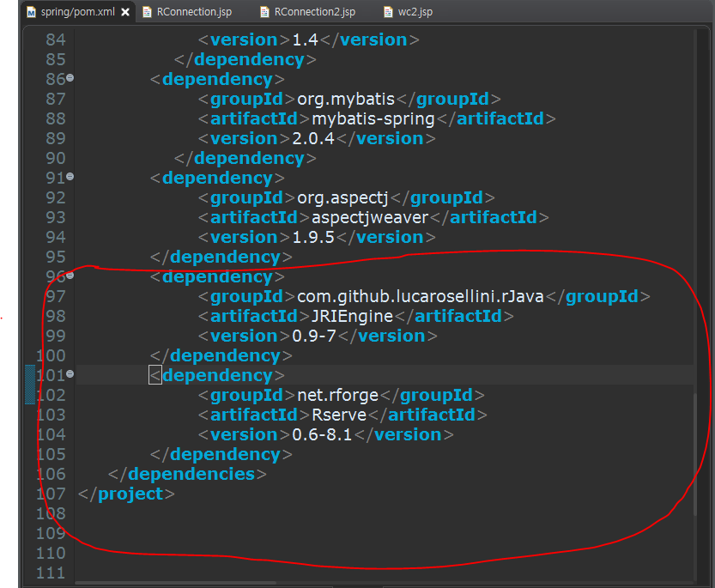This screenshot has height=588, width=715.
Task: Click line number 84 in the gutter
Action: [56, 39]
